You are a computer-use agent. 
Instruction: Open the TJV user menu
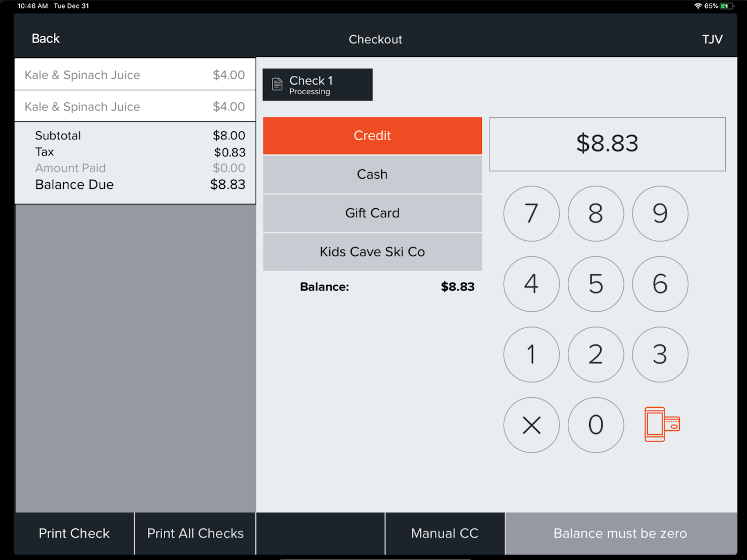click(x=712, y=39)
